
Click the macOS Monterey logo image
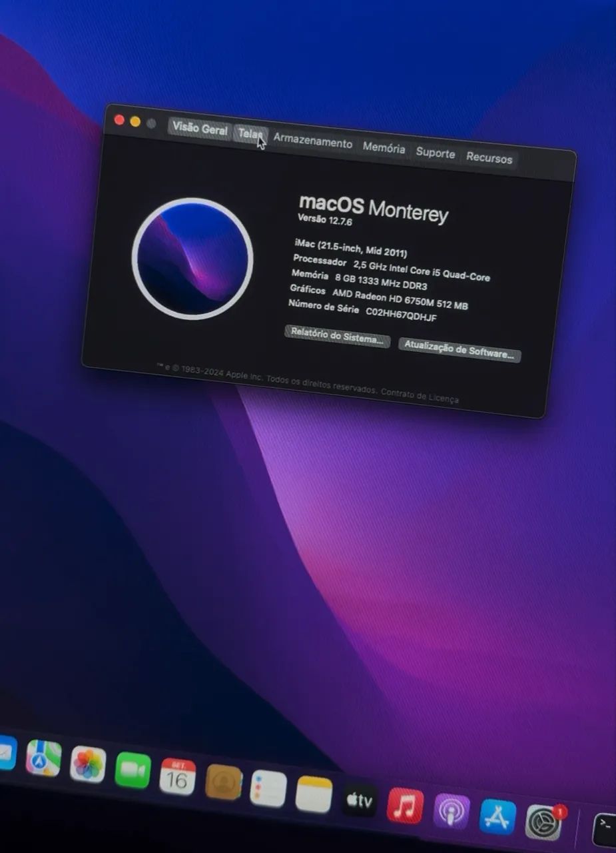(192, 259)
